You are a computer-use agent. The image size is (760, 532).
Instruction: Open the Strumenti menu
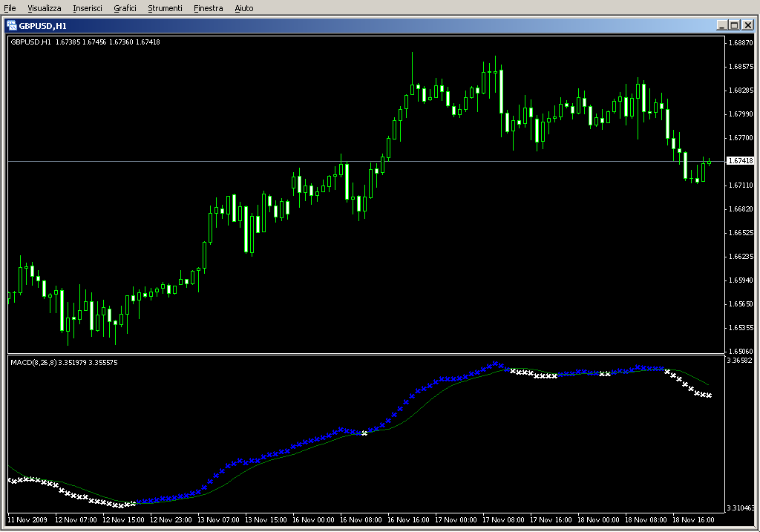165,8
